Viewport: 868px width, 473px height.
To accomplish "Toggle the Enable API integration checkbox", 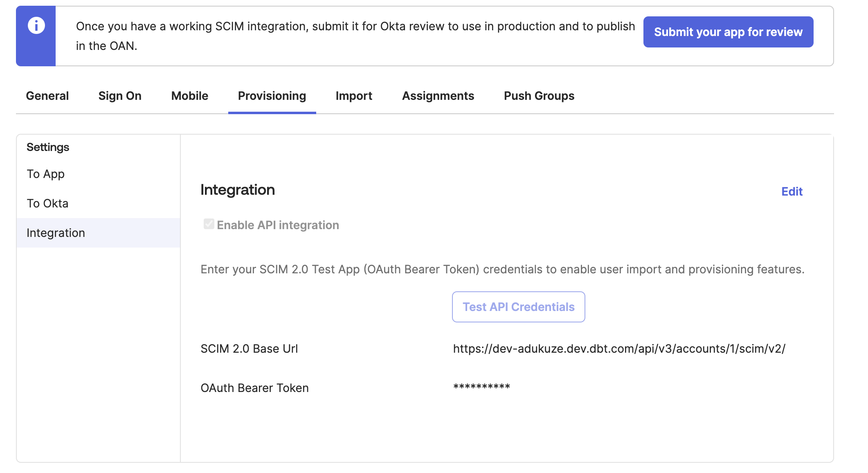I will pos(209,223).
